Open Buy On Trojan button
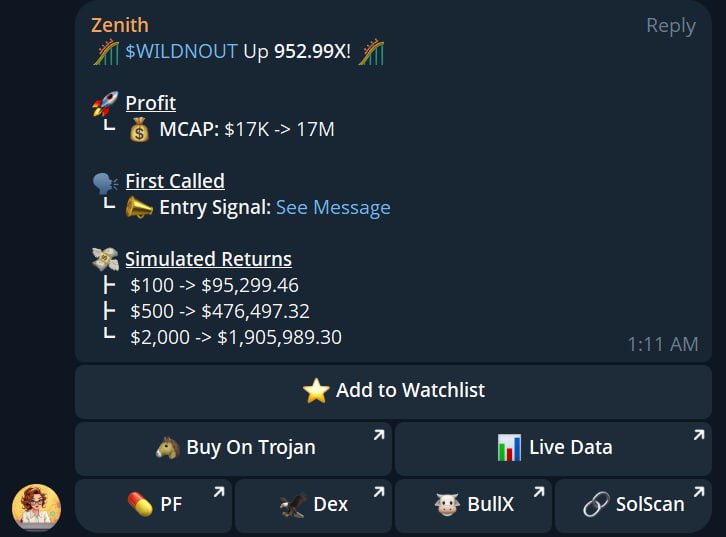The image size is (726, 537). pos(233,449)
